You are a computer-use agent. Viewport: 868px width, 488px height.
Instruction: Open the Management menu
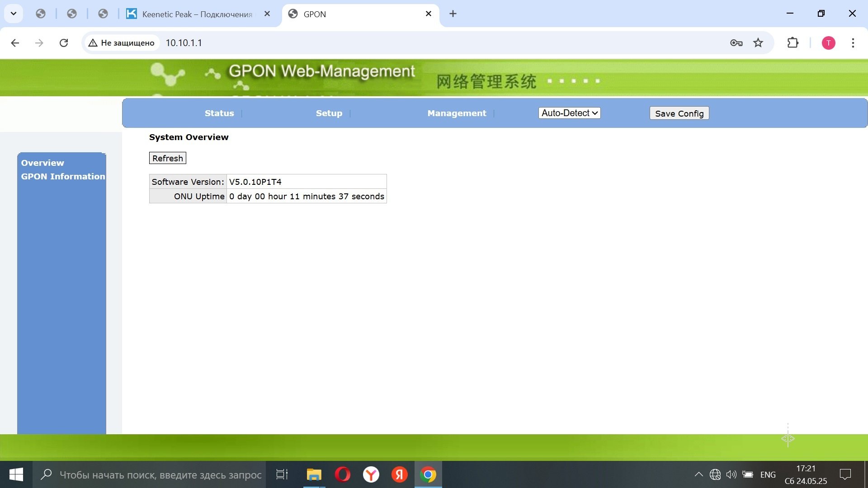(457, 113)
